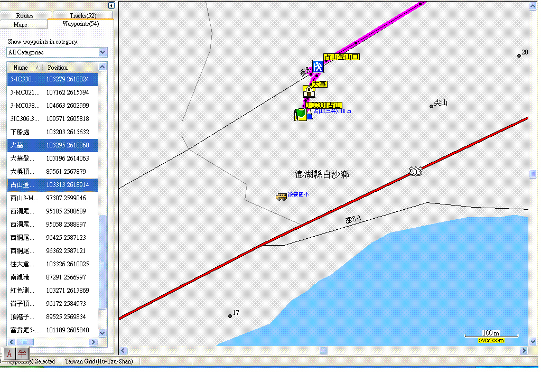Select waypoint 3-IC338 in list
The image size is (541, 392).
click(x=52, y=79)
